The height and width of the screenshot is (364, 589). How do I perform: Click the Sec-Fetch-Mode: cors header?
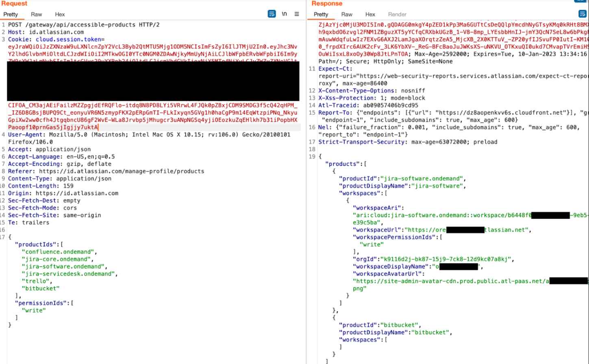(x=42, y=208)
